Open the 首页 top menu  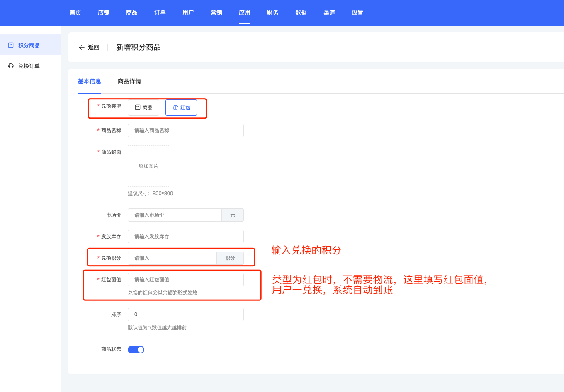coord(75,12)
